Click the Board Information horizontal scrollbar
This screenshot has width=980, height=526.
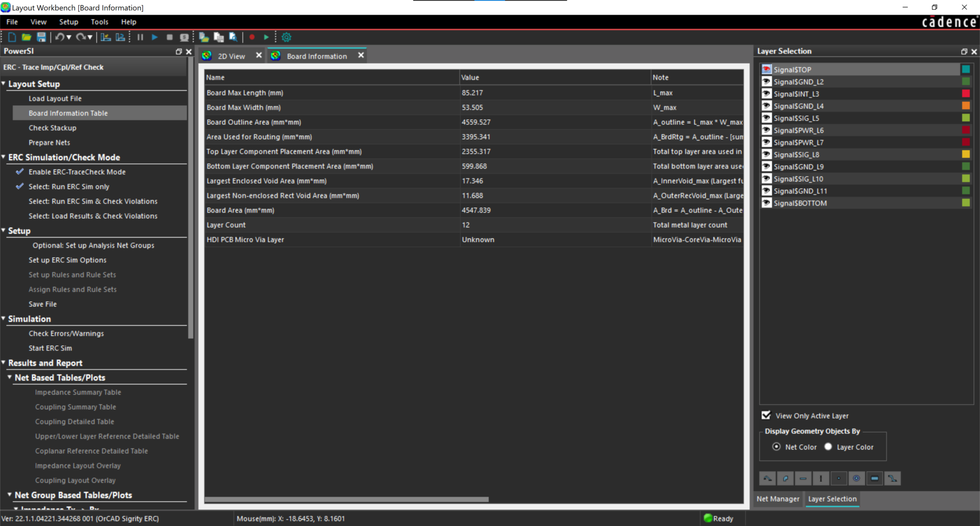[x=346, y=499]
